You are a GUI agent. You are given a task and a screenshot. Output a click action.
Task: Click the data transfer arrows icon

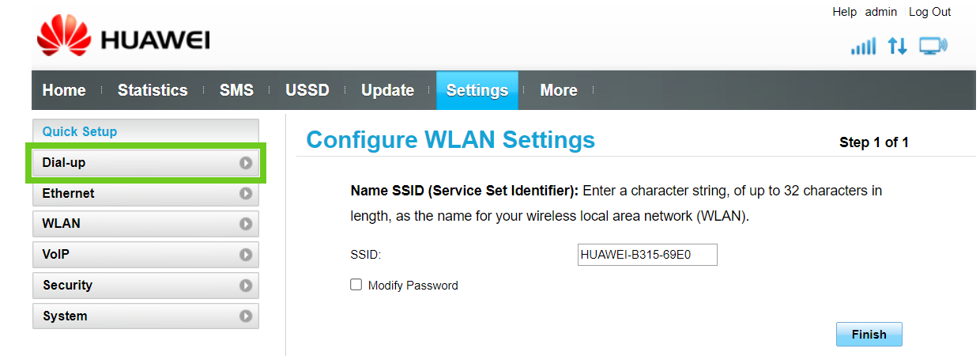click(x=897, y=46)
